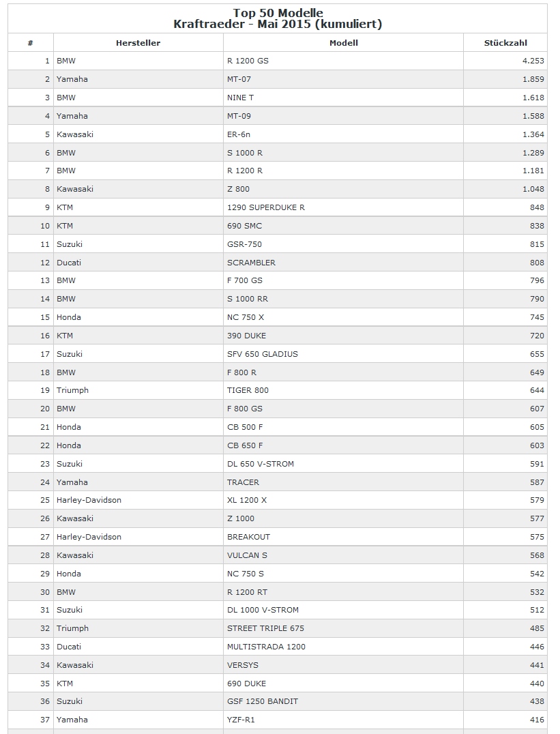Image resolution: width=560 pixels, height=734 pixels.
Task: Click the Hersteller column header
Action: point(138,43)
